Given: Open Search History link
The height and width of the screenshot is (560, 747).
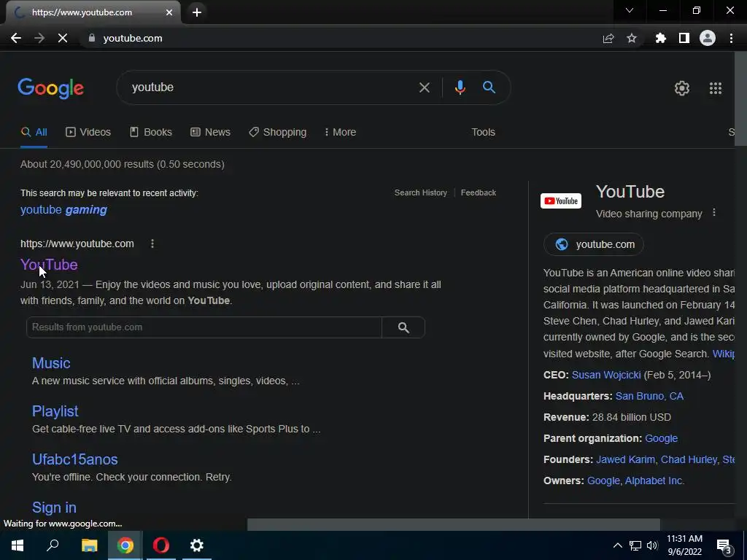Looking at the screenshot, I should tap(421, 192).
